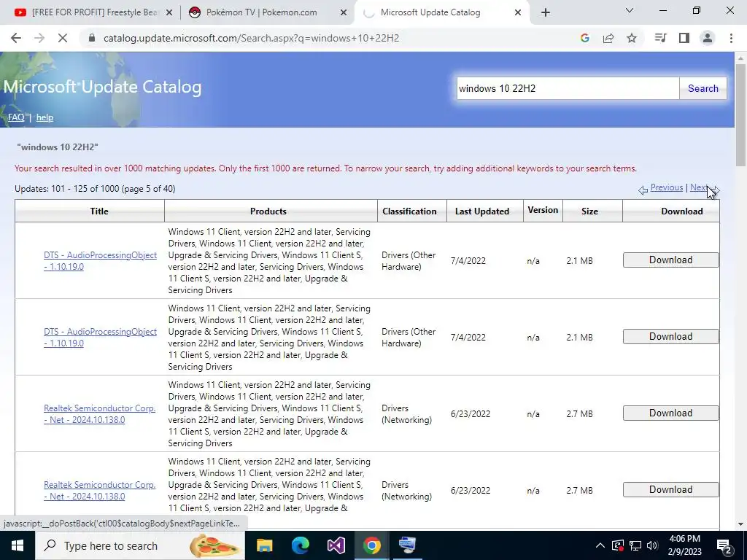
Task: View site info via padlock icon
Action: [92, 38]
